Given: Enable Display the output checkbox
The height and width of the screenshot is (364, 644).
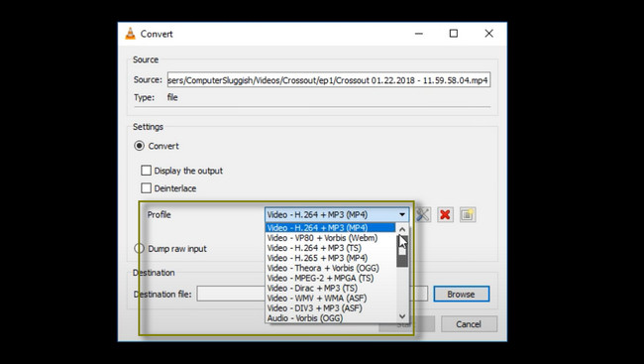Looking at the screenshot, I should 146,171.
